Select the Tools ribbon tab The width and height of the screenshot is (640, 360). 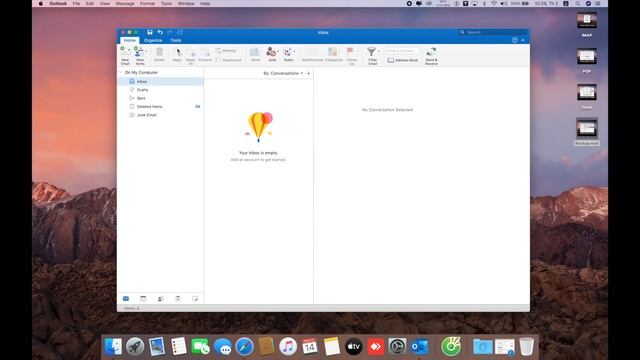(176, 40)
